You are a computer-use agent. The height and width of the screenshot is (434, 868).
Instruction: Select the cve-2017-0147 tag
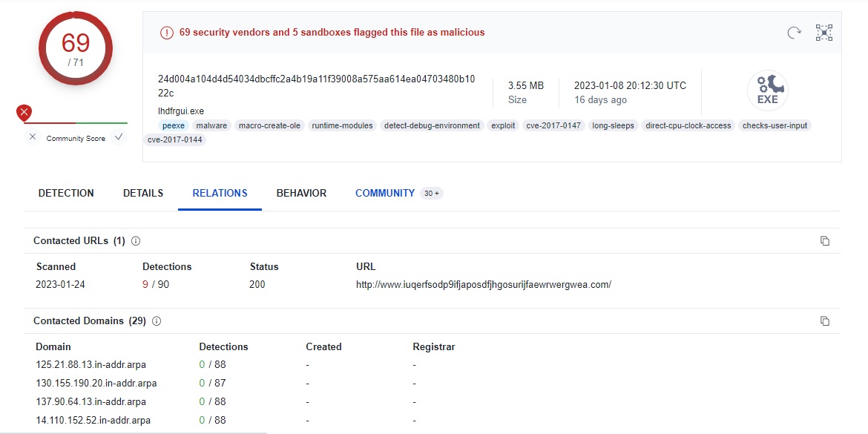click(x=553, y=125)
